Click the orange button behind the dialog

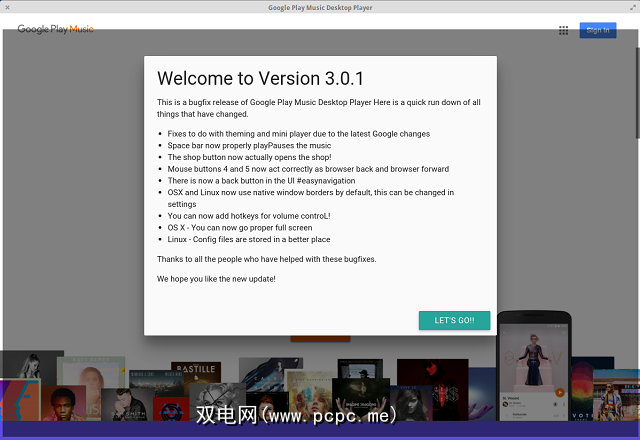pos(319,340)
